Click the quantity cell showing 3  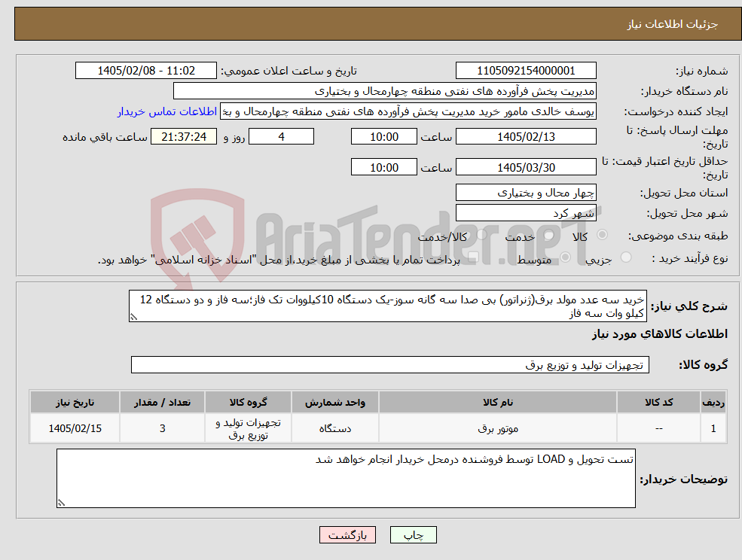162,428
